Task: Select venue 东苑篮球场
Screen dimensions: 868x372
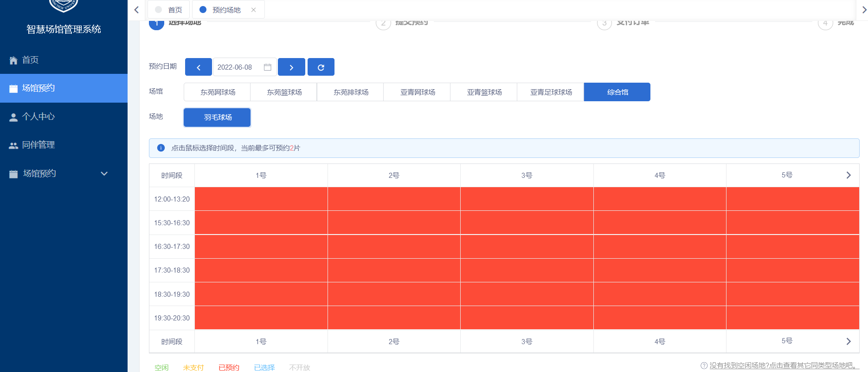Action: (284, 92)
